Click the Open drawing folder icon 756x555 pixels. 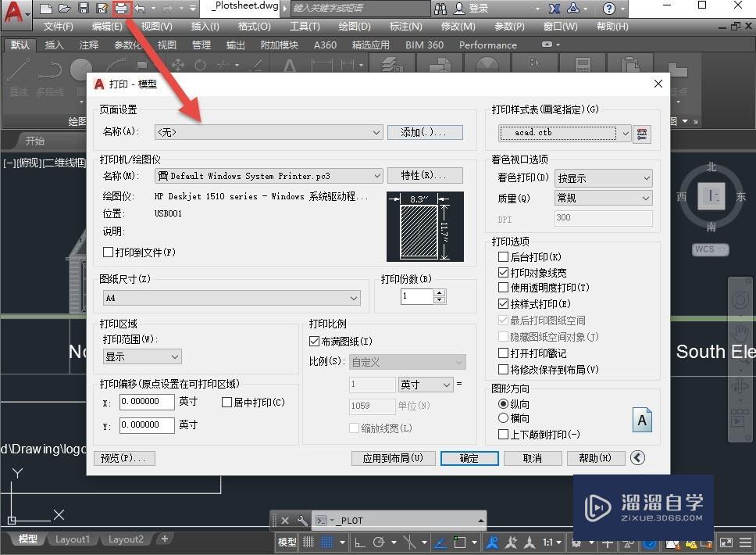click(x=65, y=9)
